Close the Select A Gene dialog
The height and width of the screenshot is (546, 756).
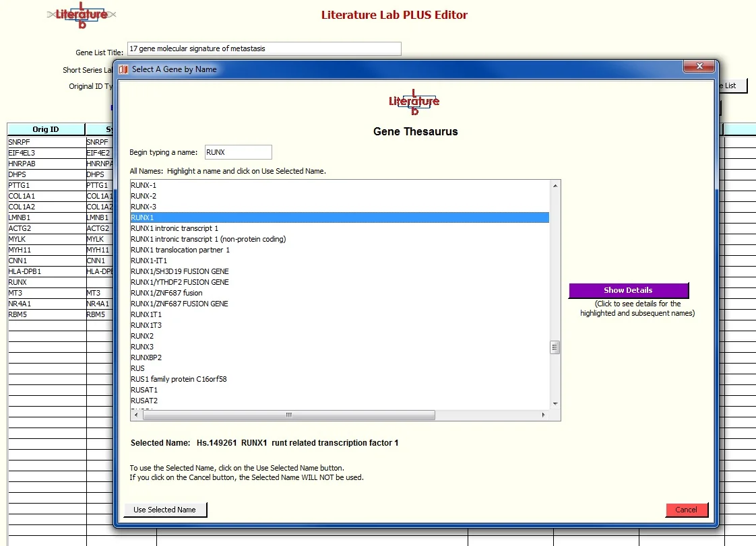(699, 66)
